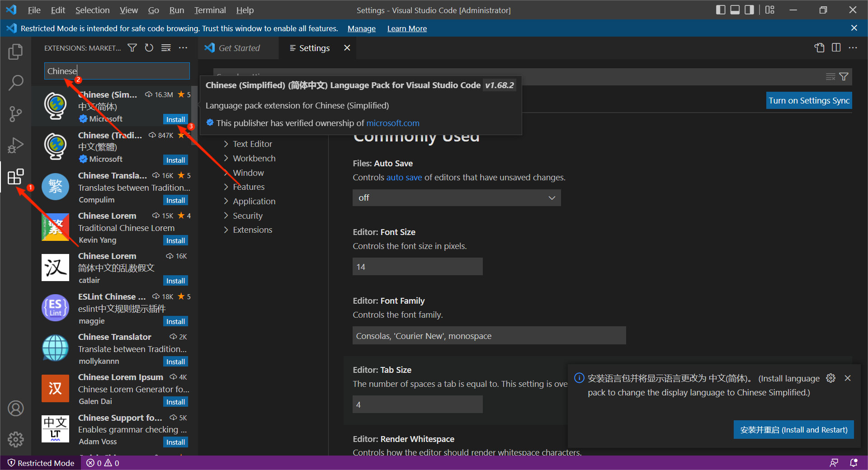
Task: Click the extensions search box containing Chinese
Action: pos(117,71)
